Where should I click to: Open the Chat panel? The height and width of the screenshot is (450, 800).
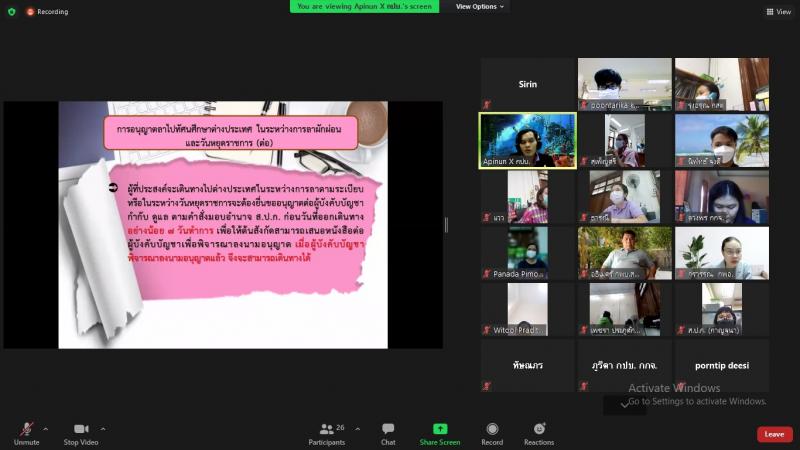388,434
